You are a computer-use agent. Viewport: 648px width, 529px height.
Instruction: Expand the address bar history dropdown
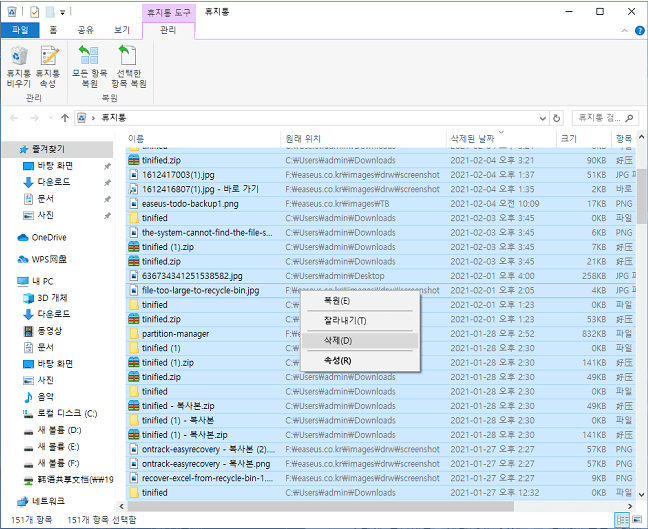click(x=543, y=119)
